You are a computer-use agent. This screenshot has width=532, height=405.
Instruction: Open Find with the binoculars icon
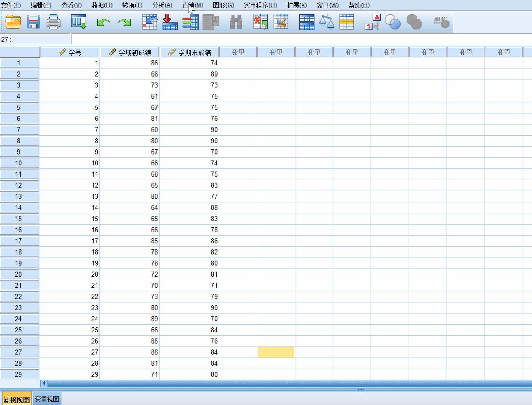coord(236,22)
